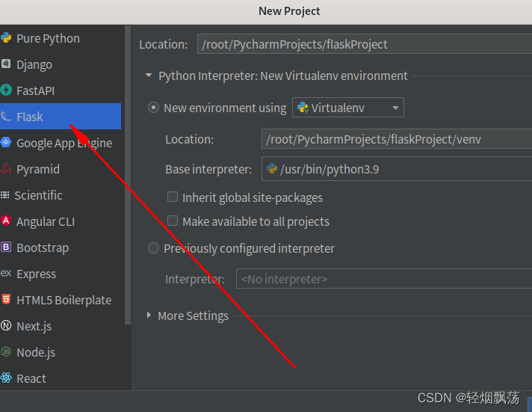Select the React atom icon
This screenshot has height=412, width=532.
pyautogui.click(x=6, y=378)
